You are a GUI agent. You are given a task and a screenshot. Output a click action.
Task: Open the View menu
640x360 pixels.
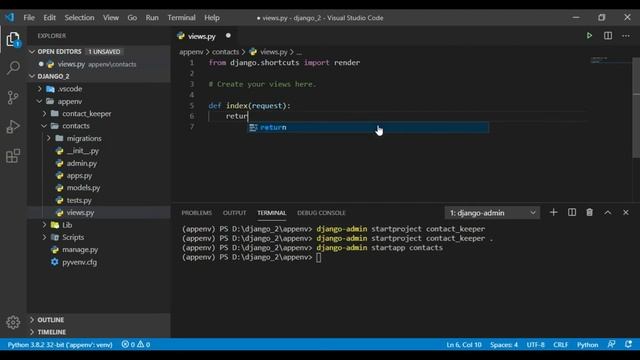(x=111, y=18)
